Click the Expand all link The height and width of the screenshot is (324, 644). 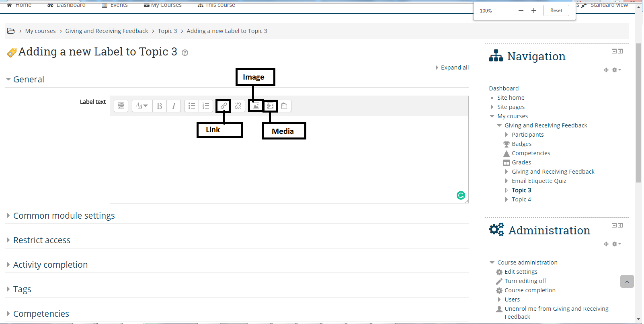pos(454,68)
